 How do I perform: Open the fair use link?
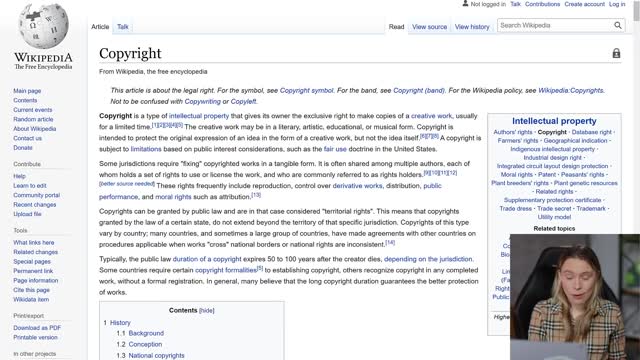coord(335,149)
